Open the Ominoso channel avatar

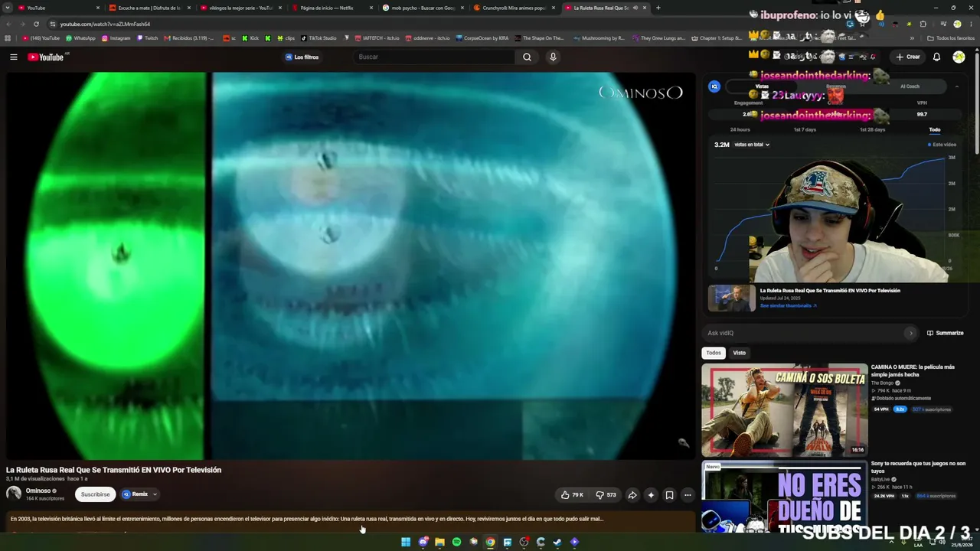[x=14, y=494]
